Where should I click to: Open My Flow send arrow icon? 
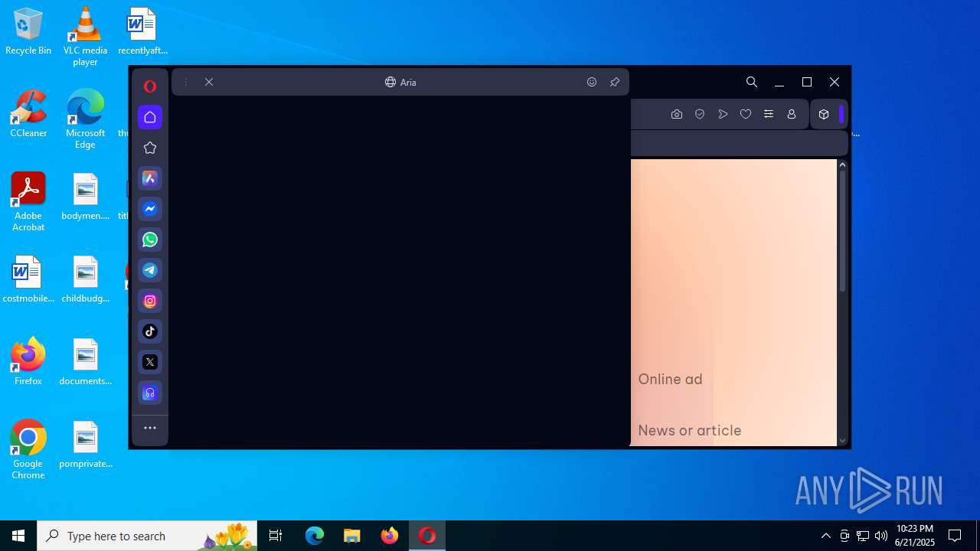[723, 114]
